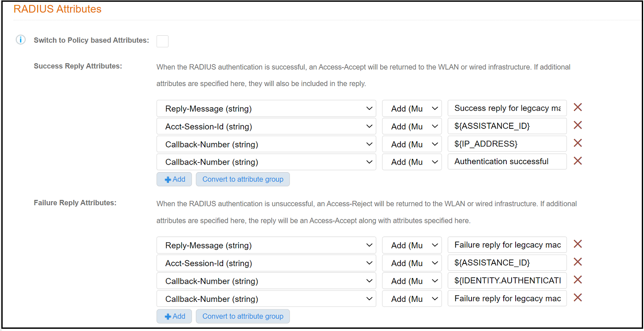Expand the Callback-Number dropdown beside Authentication successful
The image size is (644, 331).
coord(266,162)
